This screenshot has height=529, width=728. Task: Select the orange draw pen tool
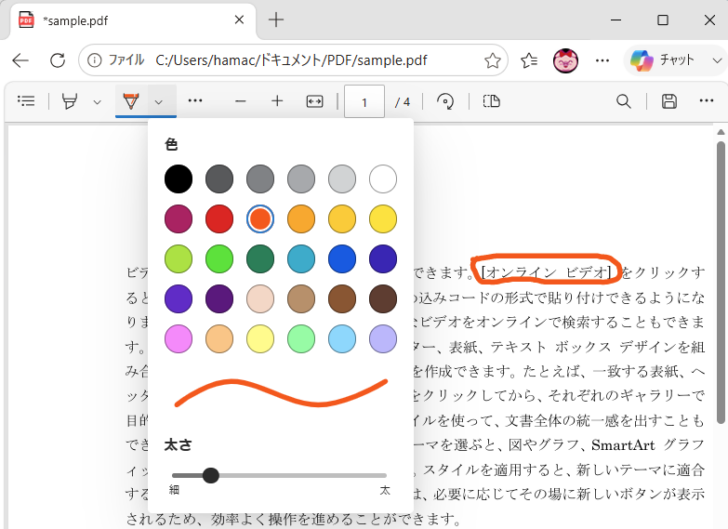[x=131, y=101]
